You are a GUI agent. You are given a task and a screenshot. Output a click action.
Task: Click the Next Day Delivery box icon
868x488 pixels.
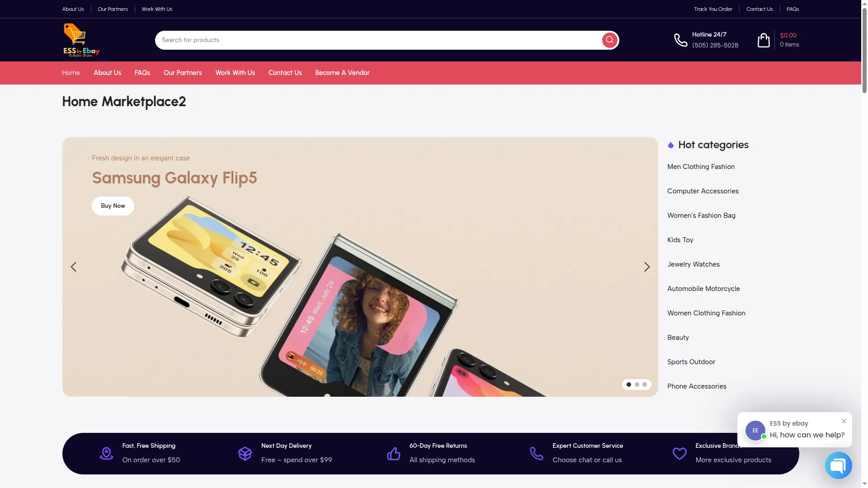pos(245,453)
